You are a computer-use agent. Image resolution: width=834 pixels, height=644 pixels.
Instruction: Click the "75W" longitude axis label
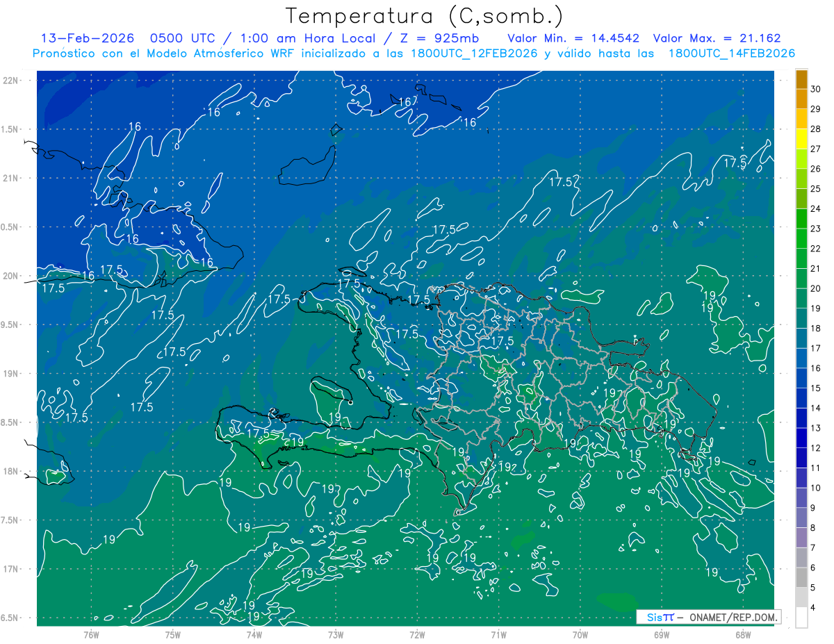point(172,635)
